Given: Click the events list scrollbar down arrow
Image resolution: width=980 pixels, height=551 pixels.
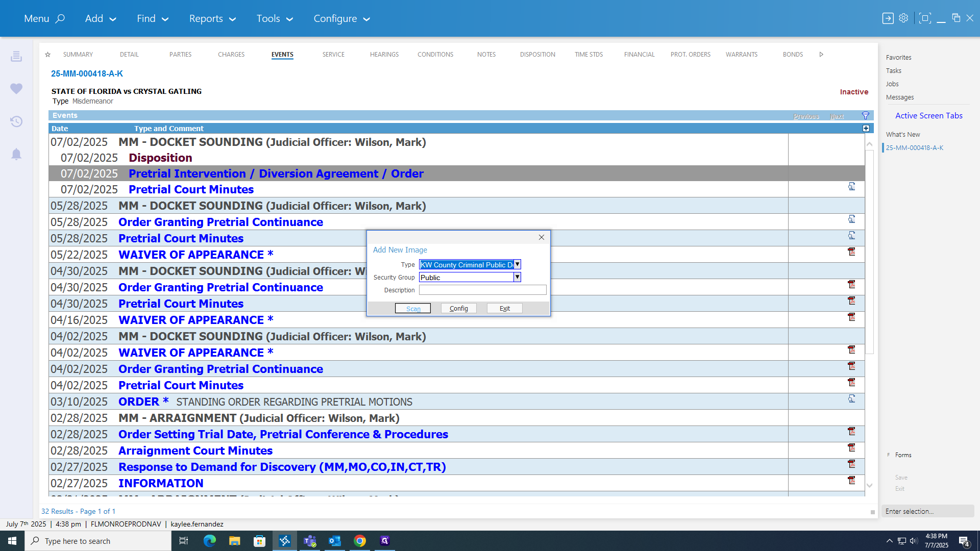Looking at the screenshot, I should pos(869,486).
